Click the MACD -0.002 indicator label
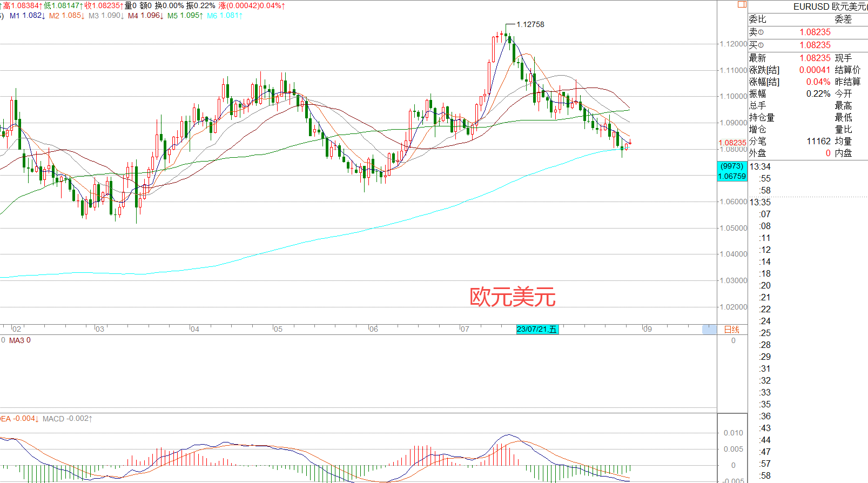 pos(68,419)
